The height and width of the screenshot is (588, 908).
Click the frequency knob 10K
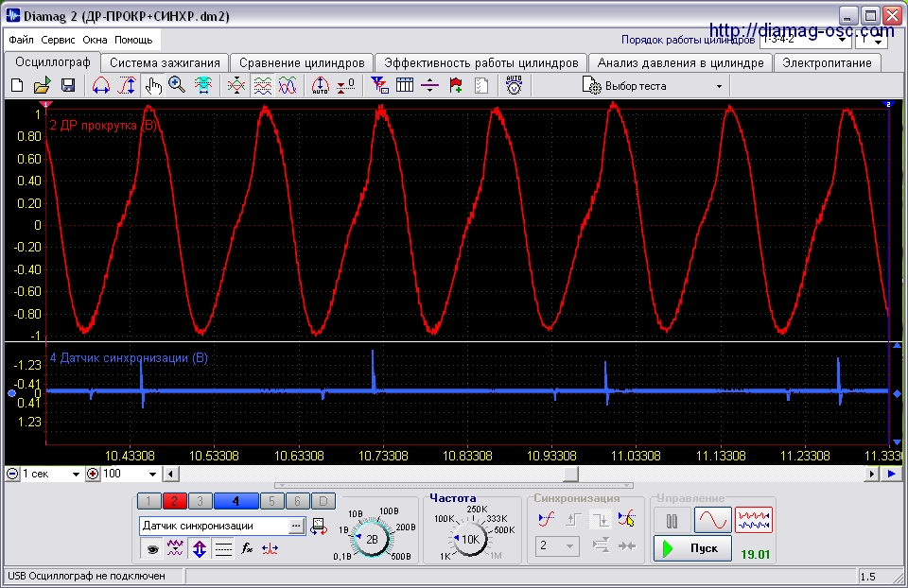[x=470, y=539]
